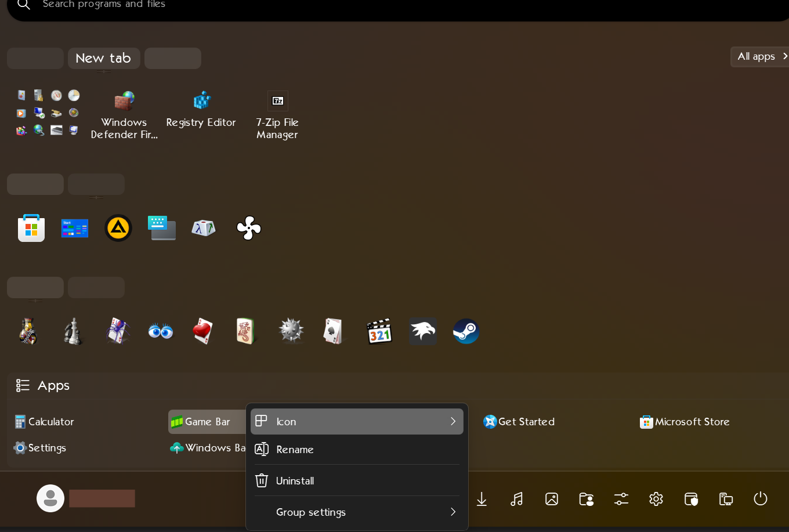This screenshot has width=789, height=532.
Task: Click the Search programs and files box
Action: point(348,5)
